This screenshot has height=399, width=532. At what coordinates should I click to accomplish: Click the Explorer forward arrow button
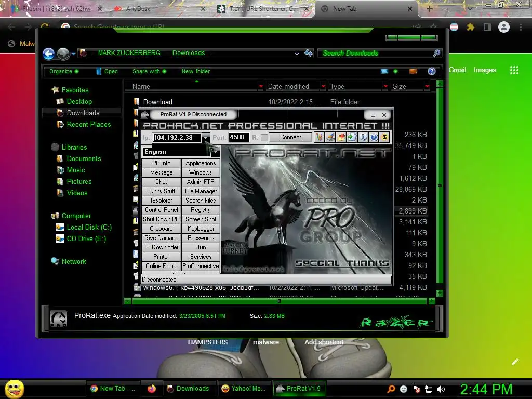[63, 54]
